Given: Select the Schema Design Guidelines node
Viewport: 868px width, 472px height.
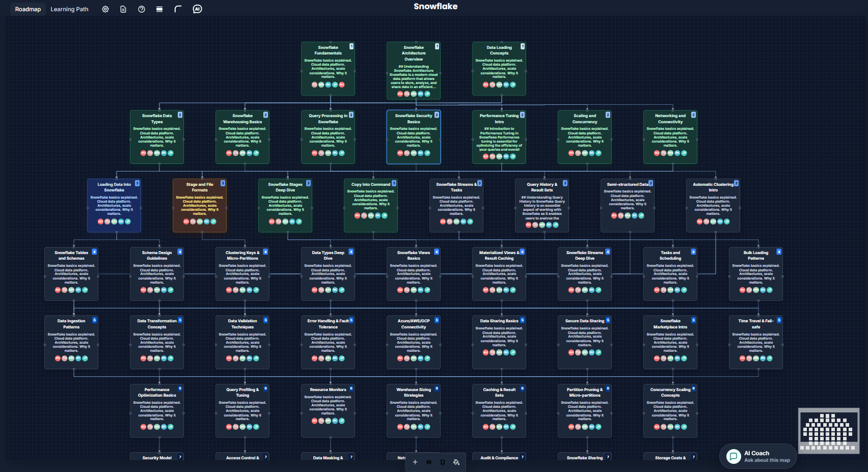Looking at the screenshot, I should tap(157, 274).
